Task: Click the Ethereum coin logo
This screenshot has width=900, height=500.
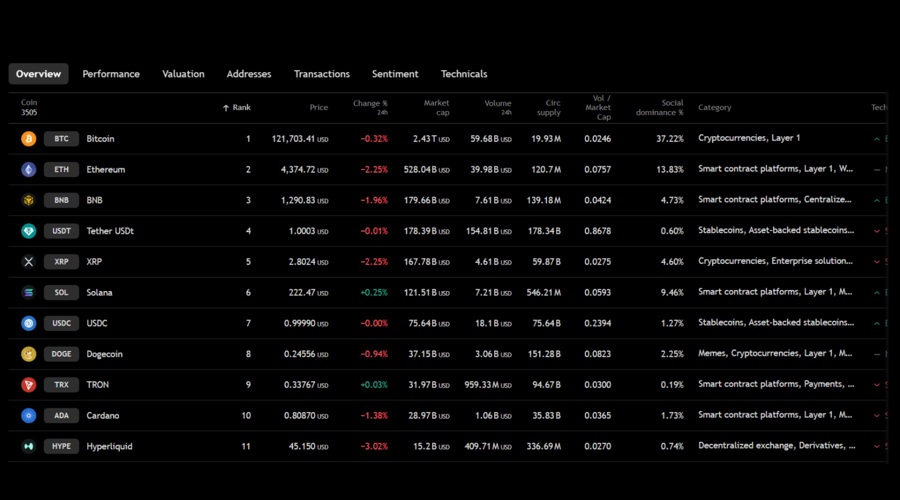Action: (x=29, y=169)
